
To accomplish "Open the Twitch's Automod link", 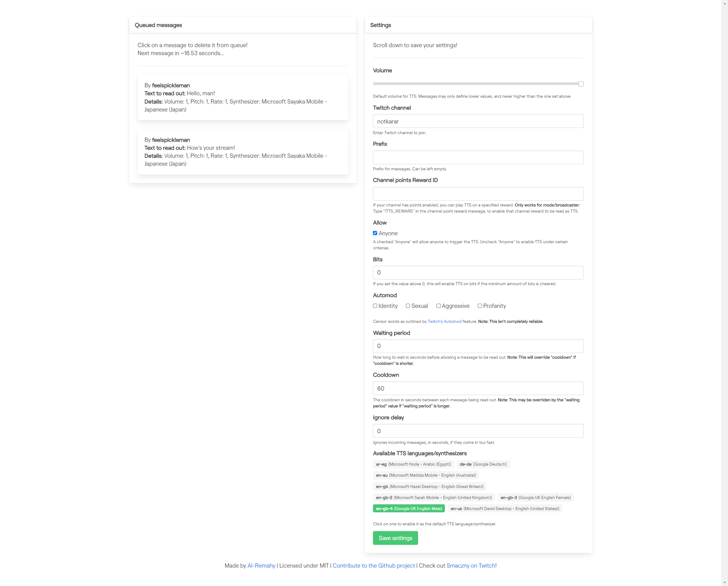I will coord(444,321).
